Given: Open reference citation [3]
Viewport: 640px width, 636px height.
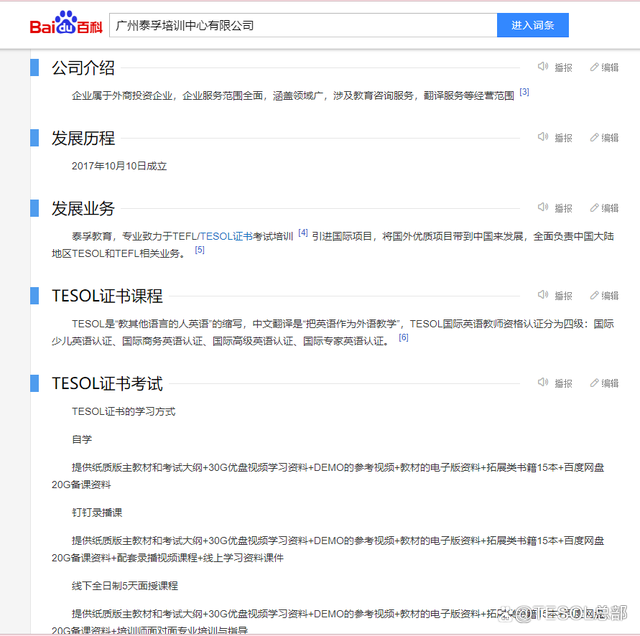Looking at the screenshot, I should click(524, 92).
